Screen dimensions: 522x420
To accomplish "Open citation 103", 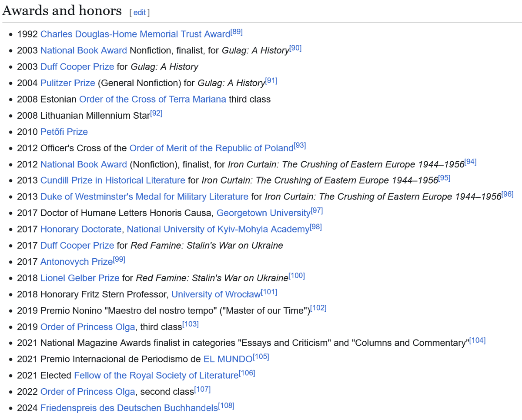I will pyautogui.click(x=191, y=324).
